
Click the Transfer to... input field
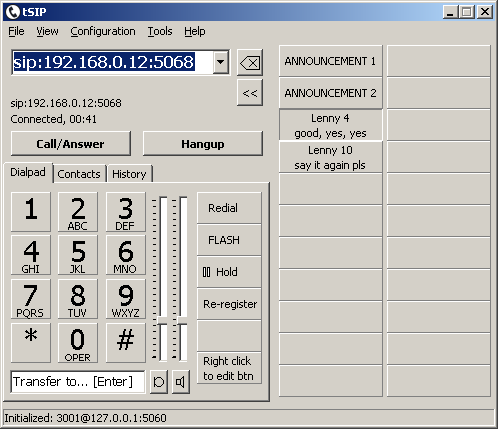78,382
